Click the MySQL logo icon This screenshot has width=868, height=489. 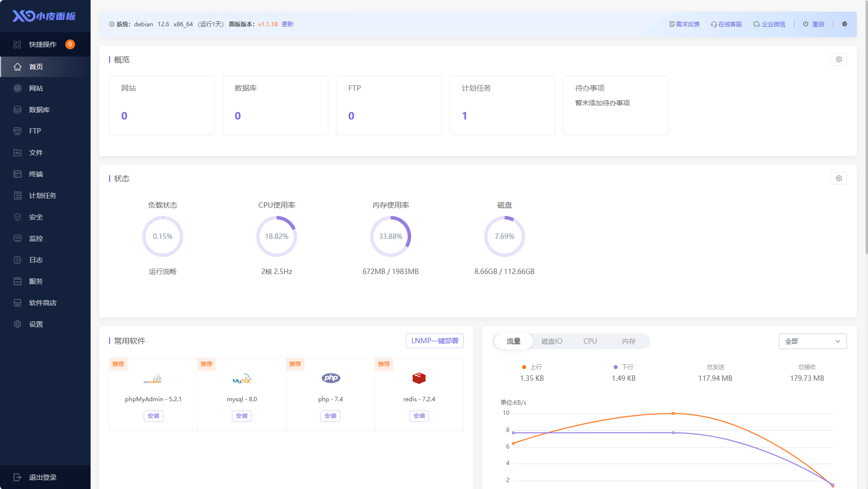click(x=242, y=378)
